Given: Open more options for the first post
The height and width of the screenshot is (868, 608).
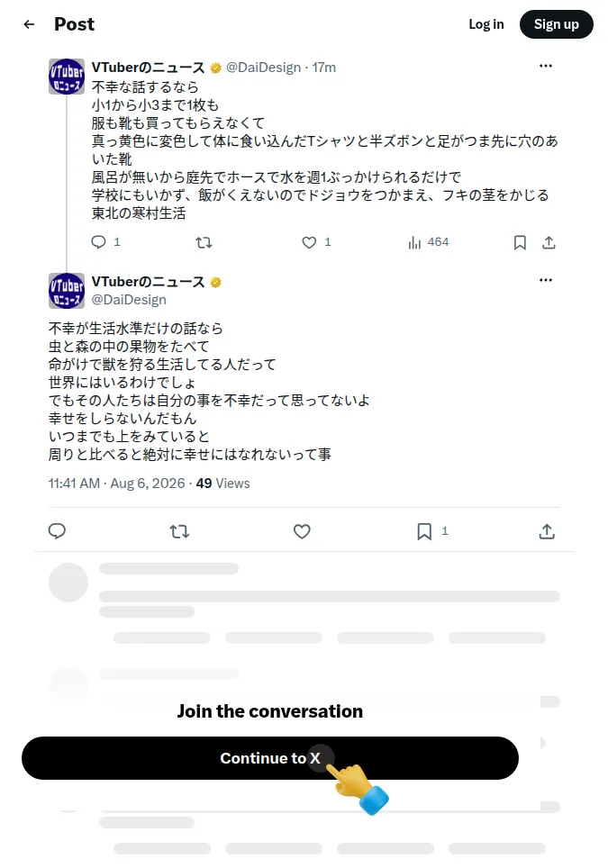Looking at the screenshot, I should point(546,66).
